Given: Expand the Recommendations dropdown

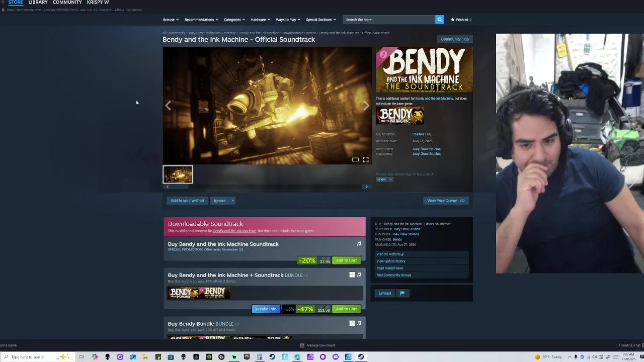Looking at the screenshot, I should pyautogui.click(x=201, y=20).
